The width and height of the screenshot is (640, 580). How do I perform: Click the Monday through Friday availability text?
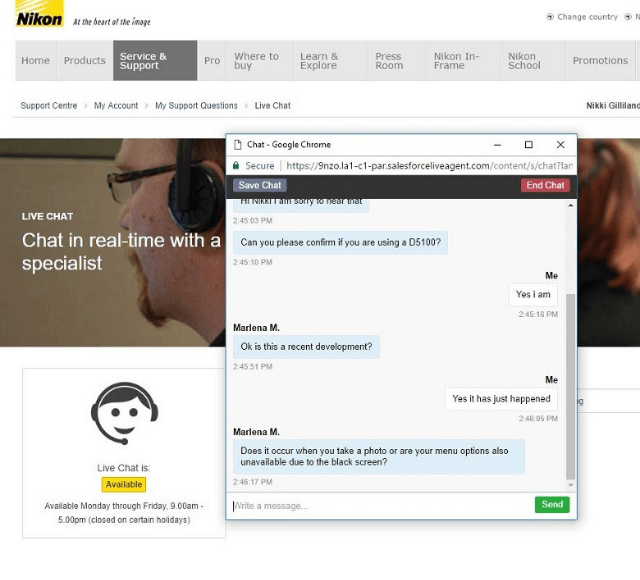(x=124, y=513)
